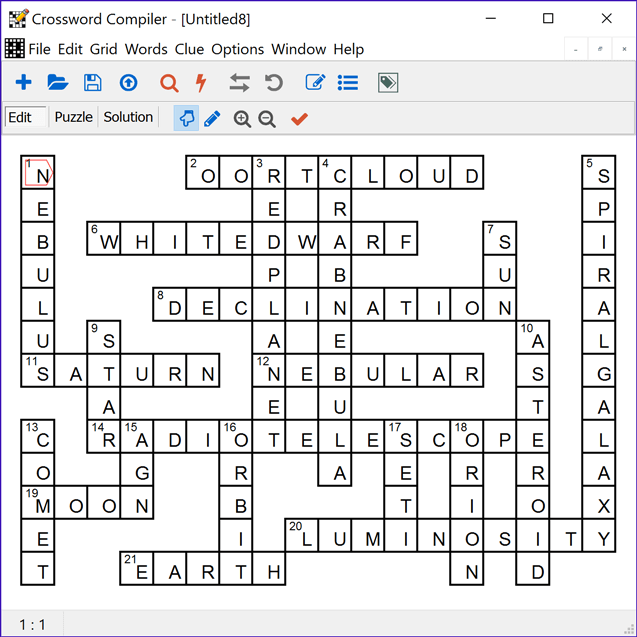Image resolution: width=637 pixels, height=637 pixels.
Task: Open the Grid menu
Action: click(x=103, y=49)
